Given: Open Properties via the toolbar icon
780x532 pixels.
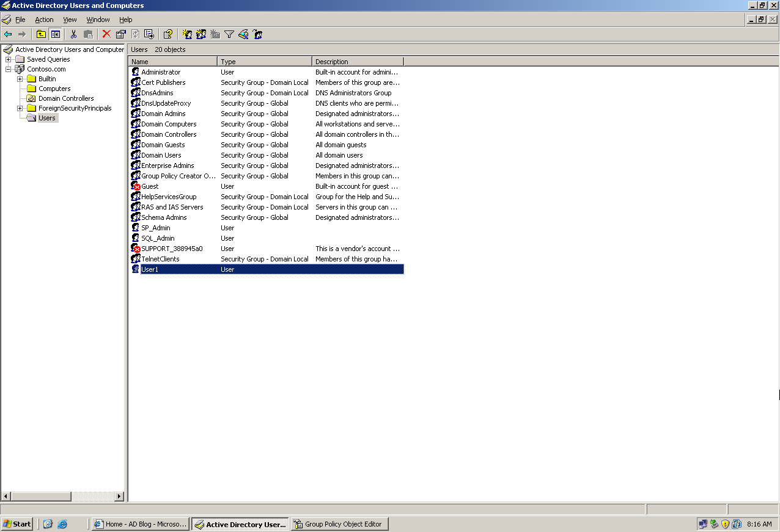Looking at the screenshot, I should [x=120, y=34].
